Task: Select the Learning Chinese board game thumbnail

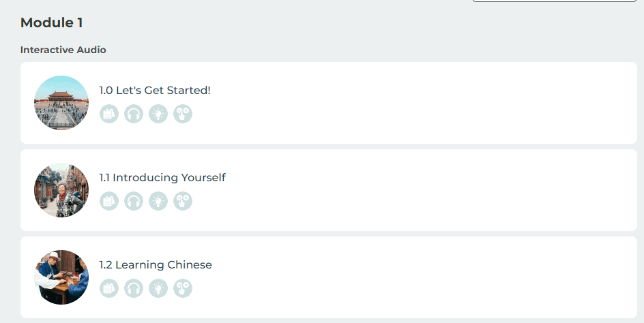Action: point(61,277)
